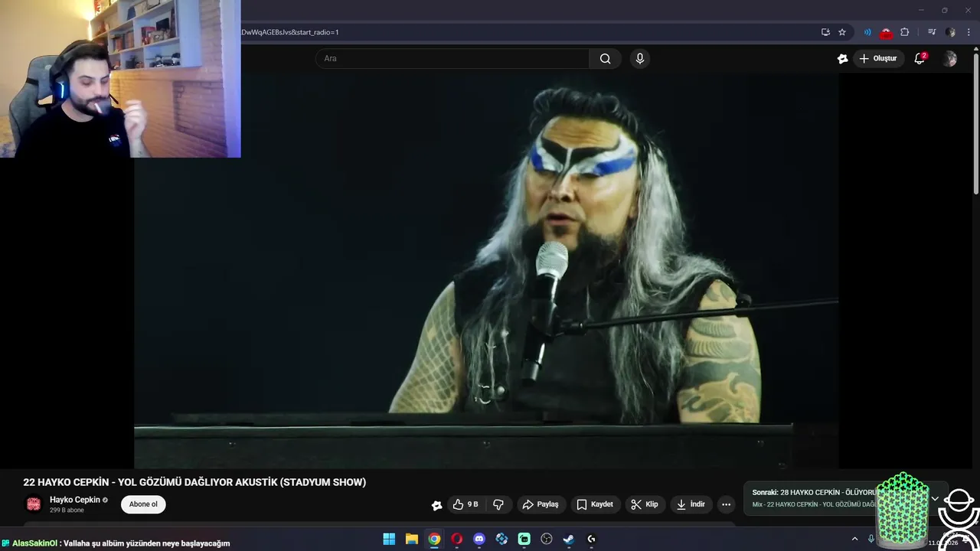This screenshot has height=551, width=980.
Task: Open the Oluştur create menu
Action: pos(877,59)
